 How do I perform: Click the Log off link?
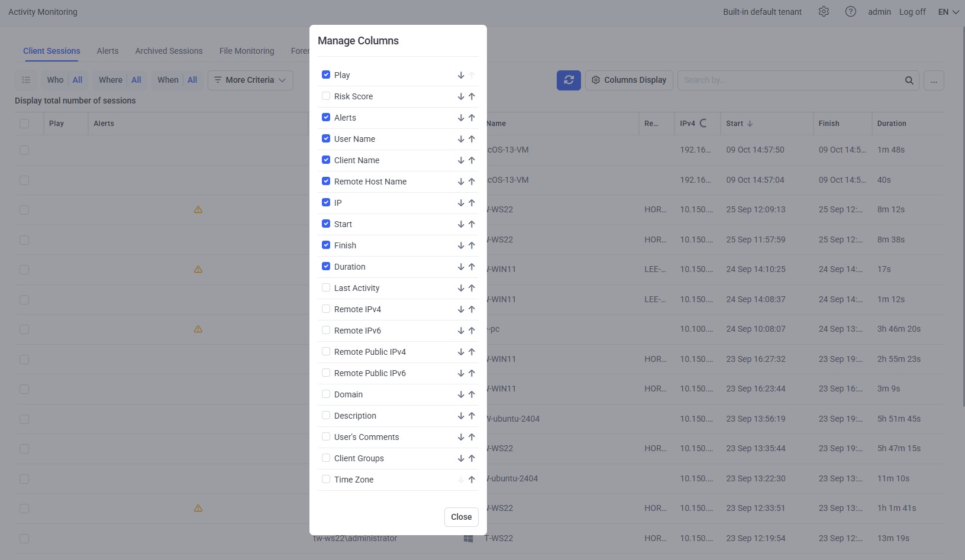(912, 12)
